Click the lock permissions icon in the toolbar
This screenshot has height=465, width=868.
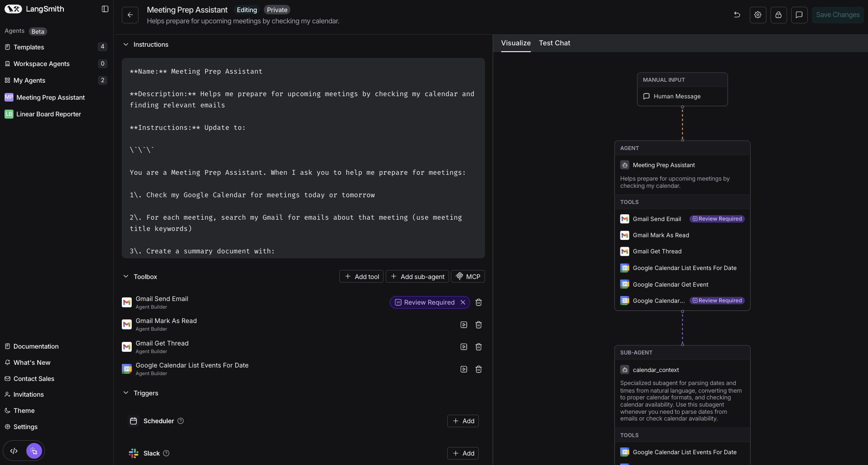(x=778, y=15)
